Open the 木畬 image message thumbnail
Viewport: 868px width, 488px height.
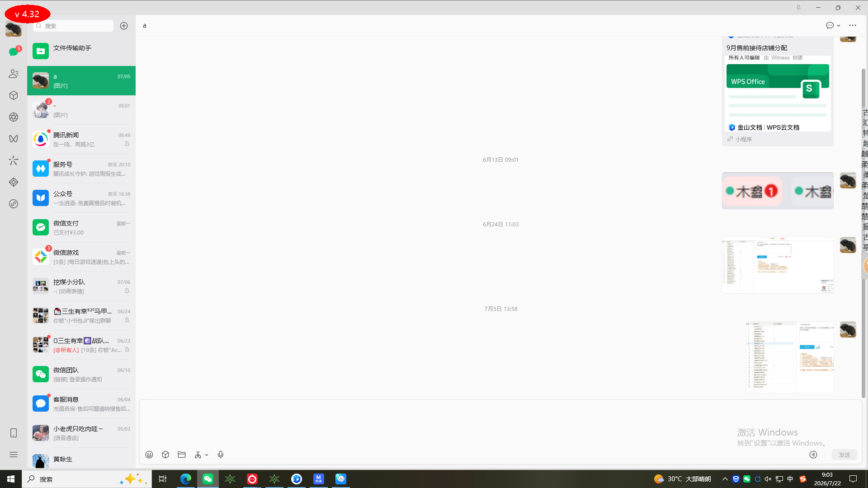coord(778,191)
